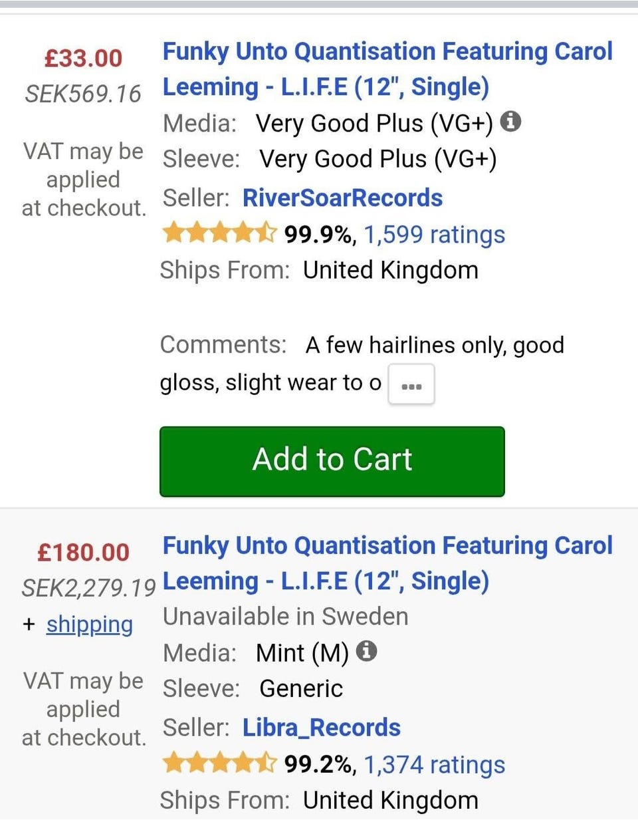View the 1,599 ratings for RiverSoarRecords
This screenshot has height=840, width=638.
434,234
